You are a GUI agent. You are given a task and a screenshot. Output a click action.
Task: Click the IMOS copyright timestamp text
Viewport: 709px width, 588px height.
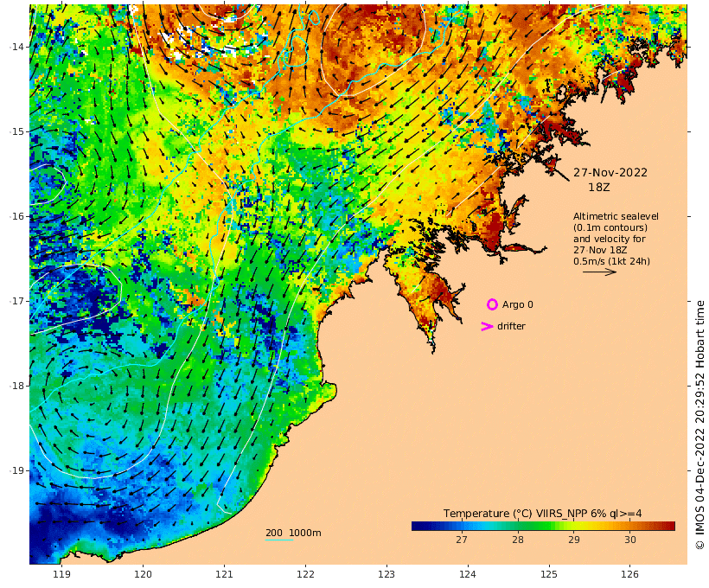coord(699,425)
